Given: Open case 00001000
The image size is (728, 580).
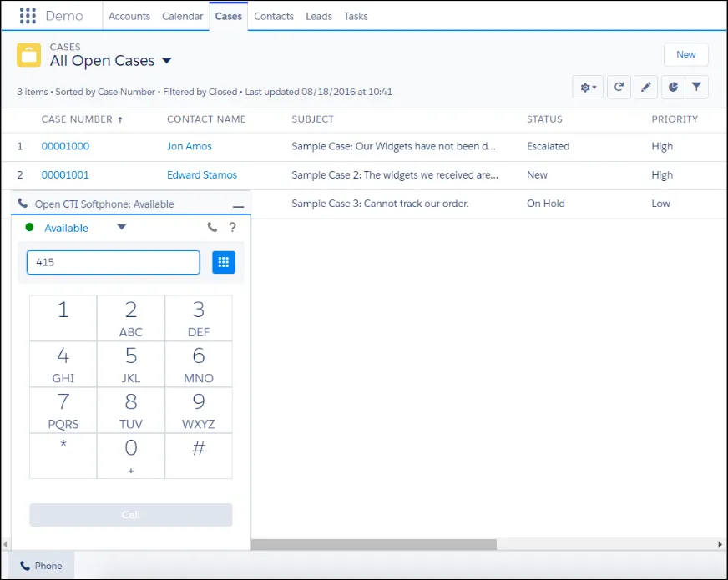Looking at the screenshot, I should pyautogui.click(x=65, y=147).
